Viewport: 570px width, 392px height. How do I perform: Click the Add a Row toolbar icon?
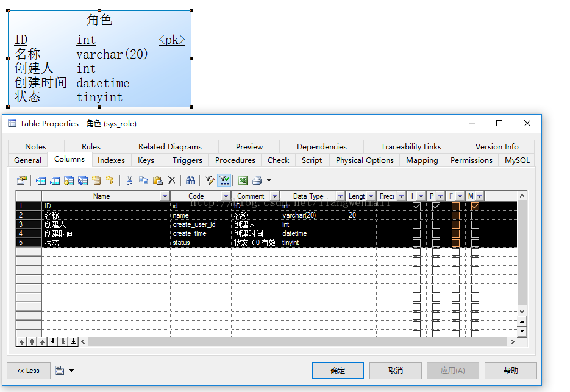55,180
